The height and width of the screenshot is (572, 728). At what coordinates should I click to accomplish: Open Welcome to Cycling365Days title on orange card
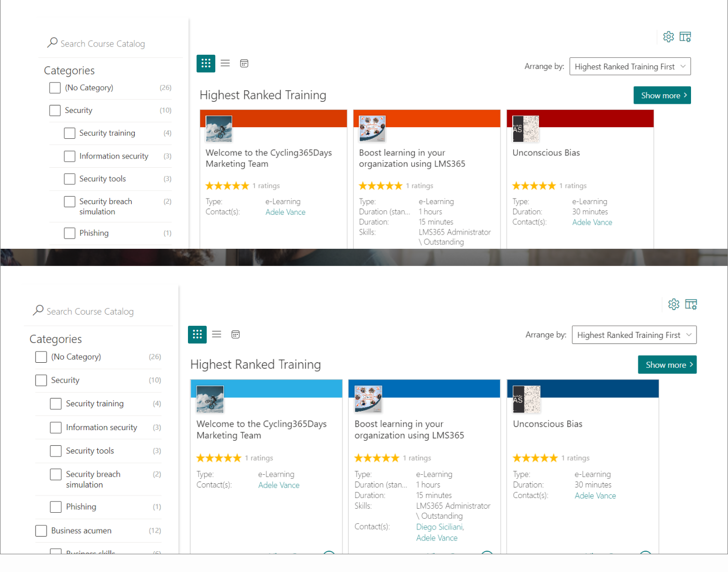pyautogui.click(x=269, y=158)
